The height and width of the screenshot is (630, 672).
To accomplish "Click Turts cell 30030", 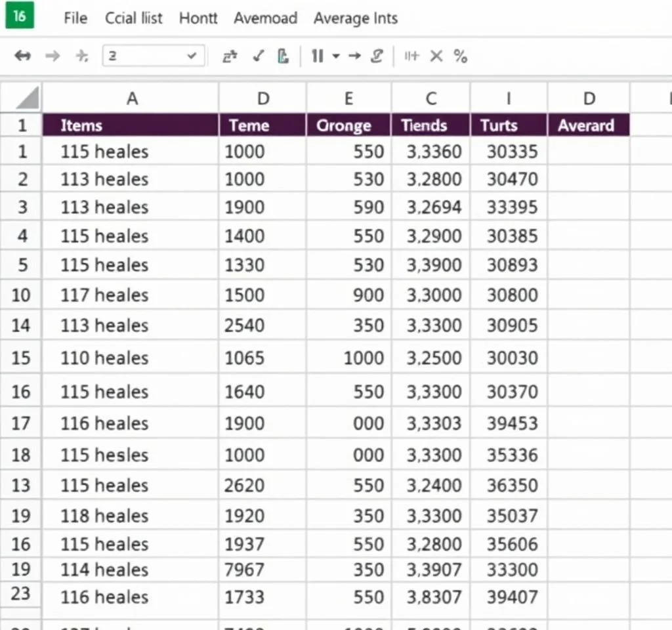I will point(509,358).
